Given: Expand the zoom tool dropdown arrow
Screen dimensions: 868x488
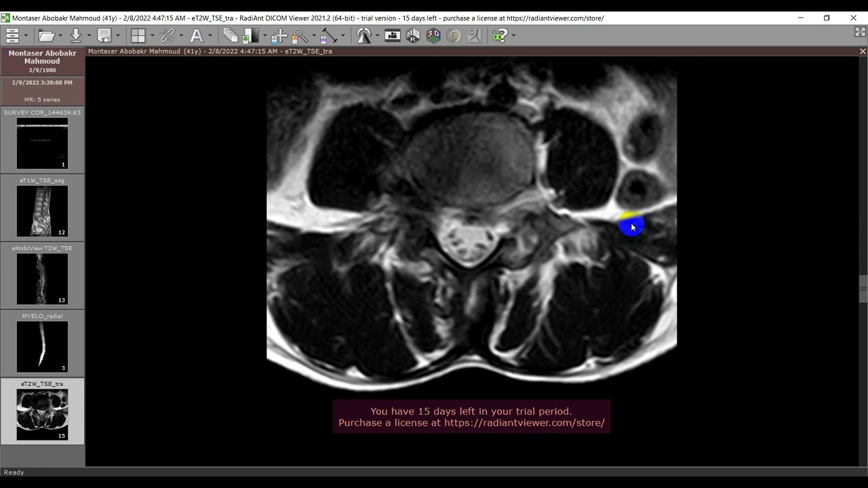Looking at the screenshot, I should point(314,35).
